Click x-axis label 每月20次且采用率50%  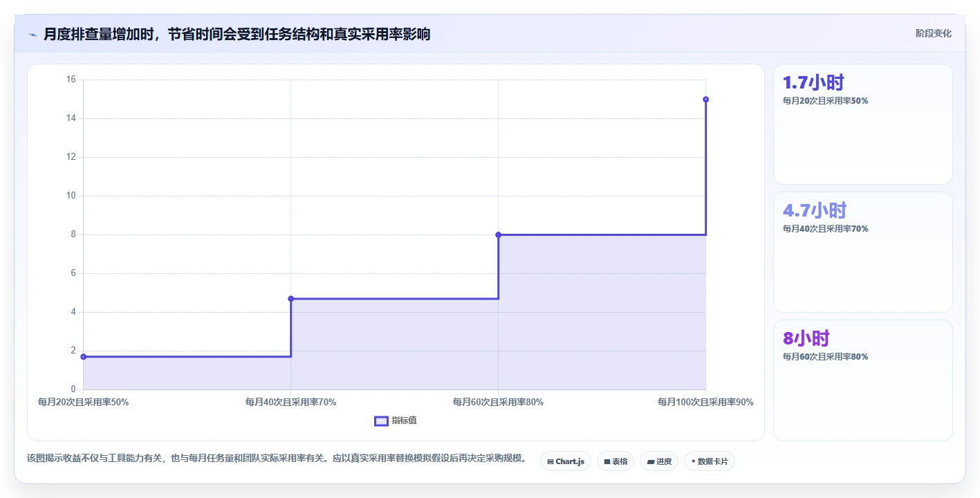pos(83,402)
